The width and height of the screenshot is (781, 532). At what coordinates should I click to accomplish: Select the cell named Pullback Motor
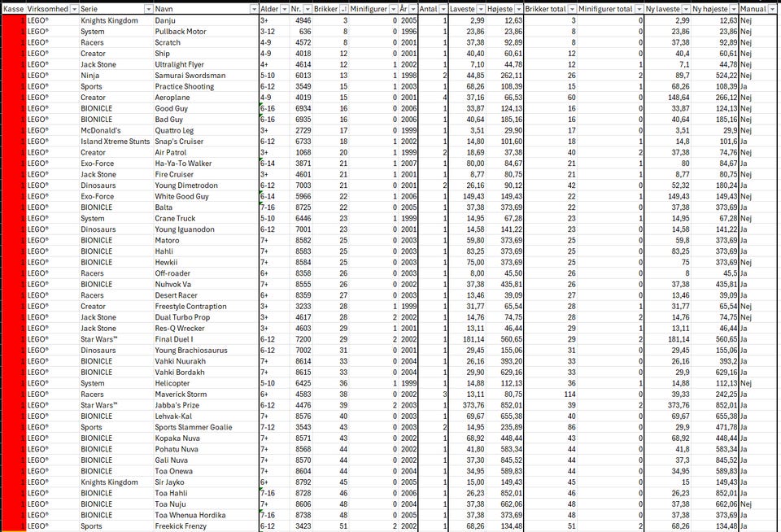click(x=206, y=32)
